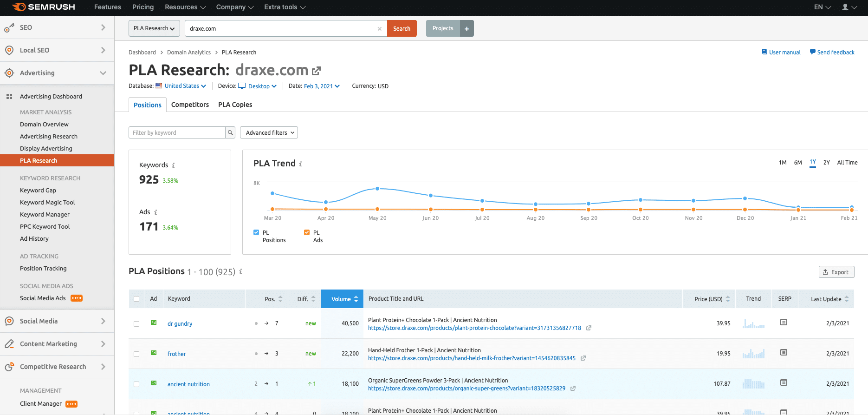This screenshot has width=868, height=415.
Task: Click the Export button
Action: [x=836, y=272]
